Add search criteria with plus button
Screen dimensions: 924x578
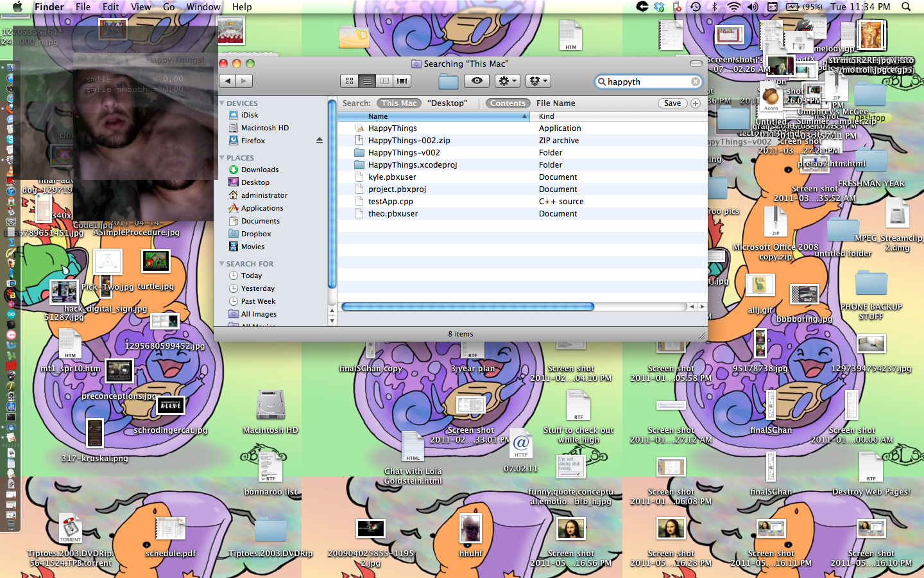[696, 103]
